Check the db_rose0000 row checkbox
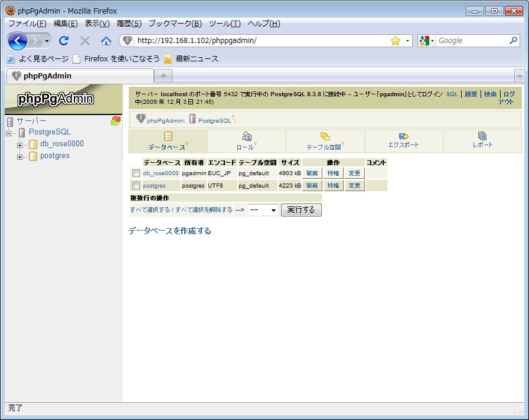The width and height of the screenshot is (529, 420). (136, 173)
